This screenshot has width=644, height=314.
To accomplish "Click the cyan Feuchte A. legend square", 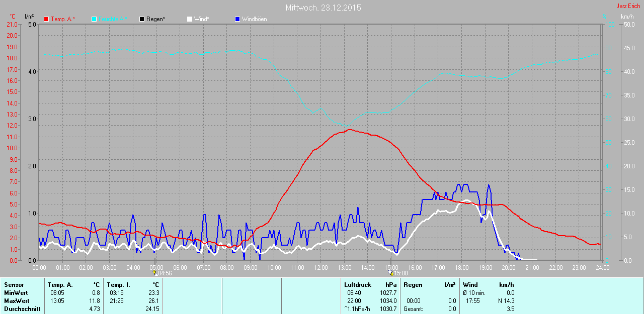I will coord(94,19).
